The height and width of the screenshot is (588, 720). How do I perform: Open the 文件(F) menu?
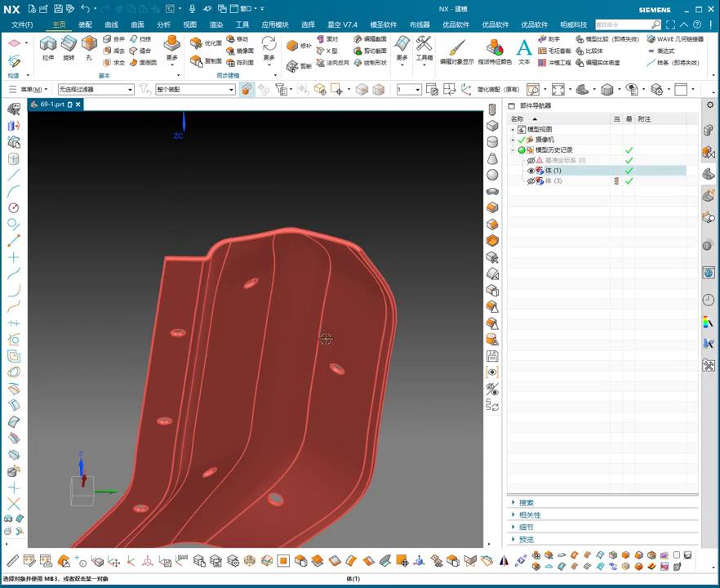22,24
